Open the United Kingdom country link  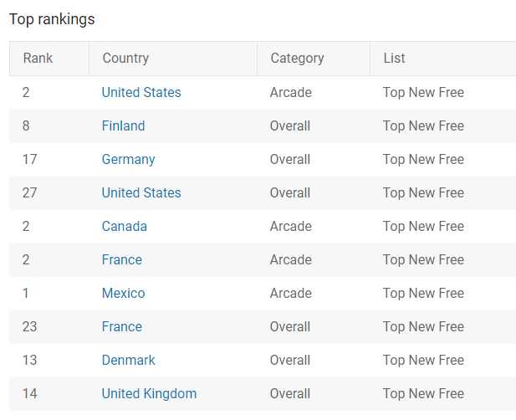pyautogui.click(x=149, y=394)
